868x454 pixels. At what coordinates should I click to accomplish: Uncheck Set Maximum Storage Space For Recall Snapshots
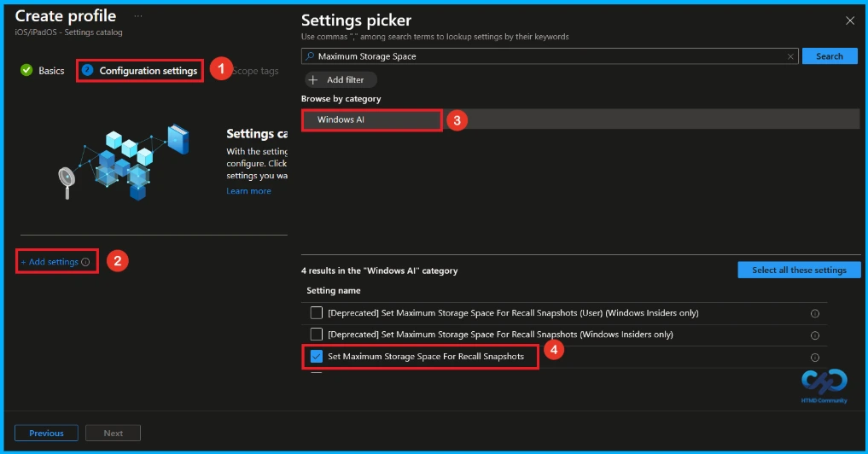tap(316, 356)
